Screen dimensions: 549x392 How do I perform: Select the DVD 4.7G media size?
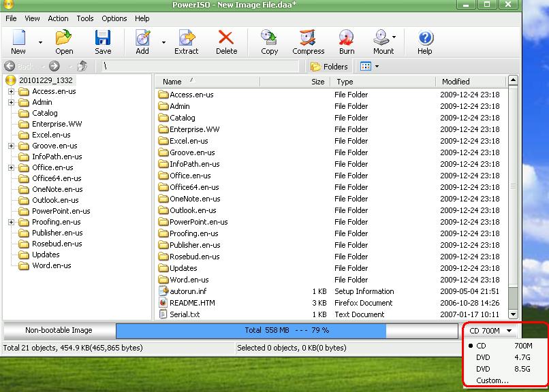tap(484, 357)
